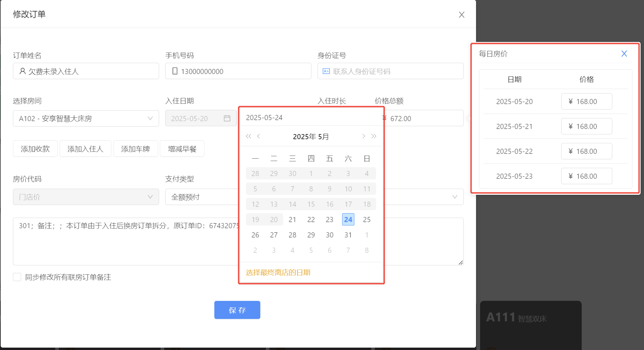
Task: Edit the 手机号码 input field
Action: [x=238, y=71]
